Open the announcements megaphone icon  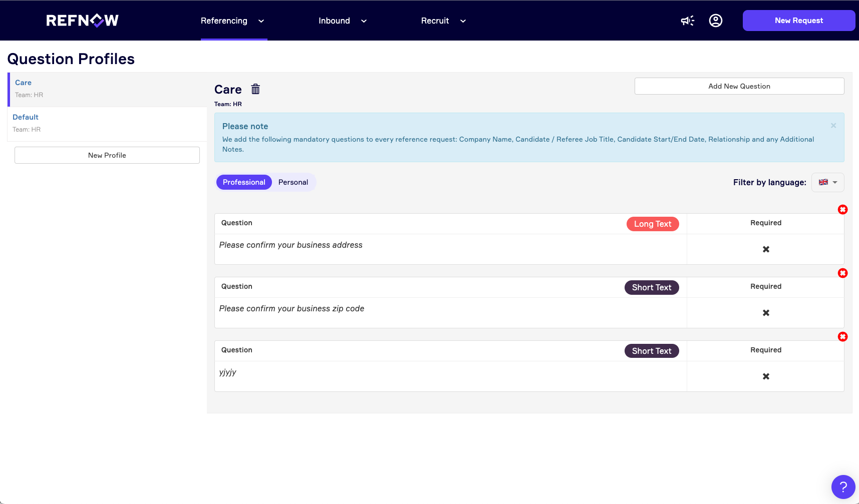tap(687, 21)
